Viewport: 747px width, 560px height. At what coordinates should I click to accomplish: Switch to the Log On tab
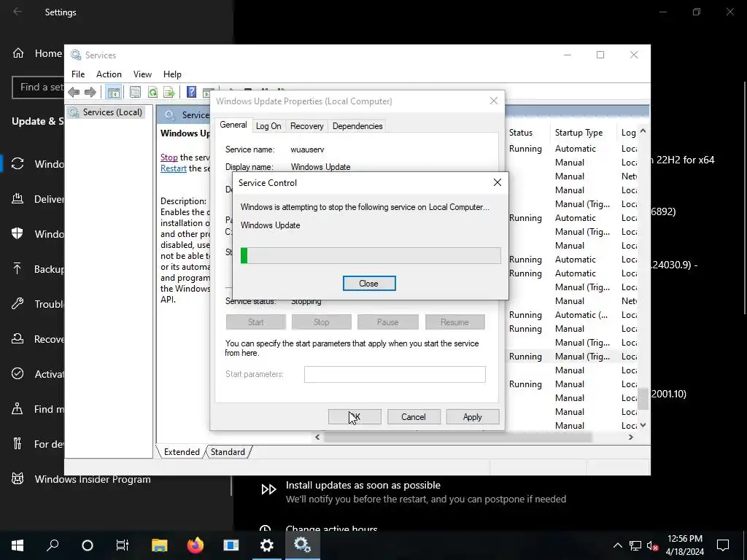click(268, 126)
